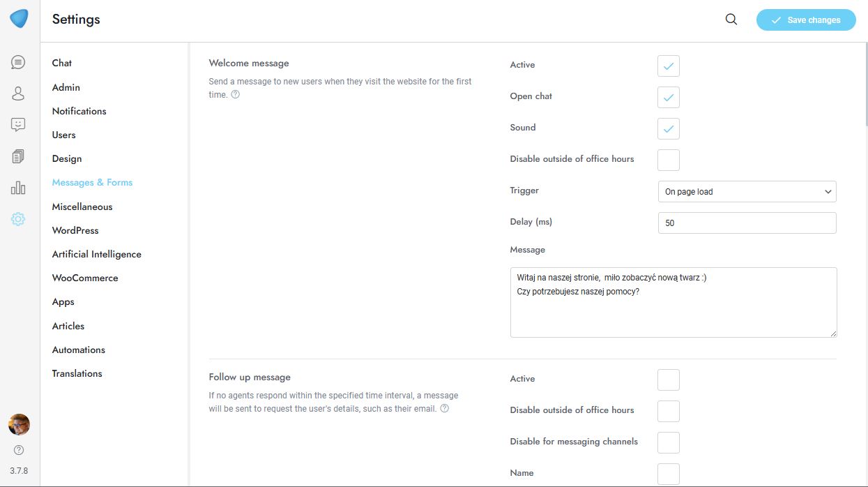The height and width of the screenshot is (487, 868).
Task: Click the user avatar thumbnail
Action: (19, 424)
